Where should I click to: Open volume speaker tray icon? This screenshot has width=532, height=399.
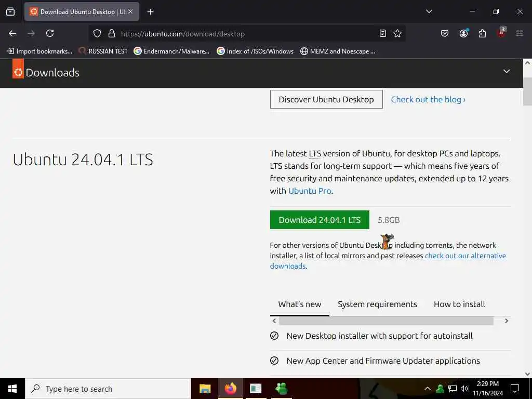pyautogui.click(x=464, y=389)
